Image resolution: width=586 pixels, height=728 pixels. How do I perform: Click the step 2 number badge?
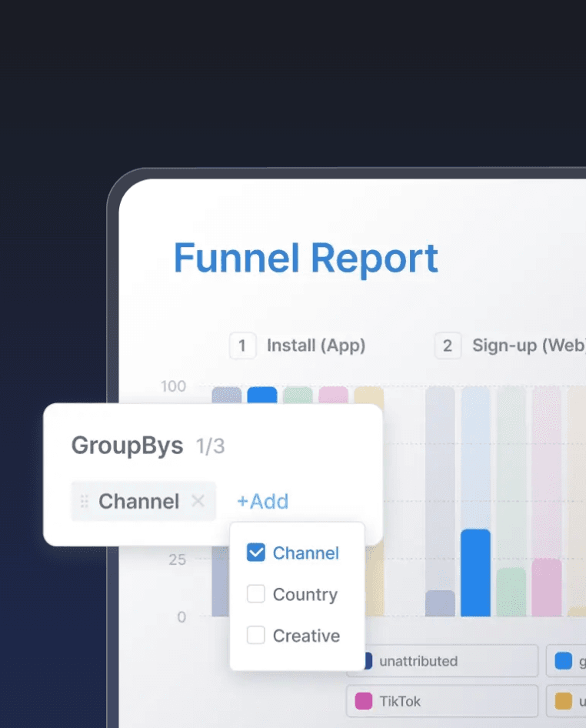448,346
